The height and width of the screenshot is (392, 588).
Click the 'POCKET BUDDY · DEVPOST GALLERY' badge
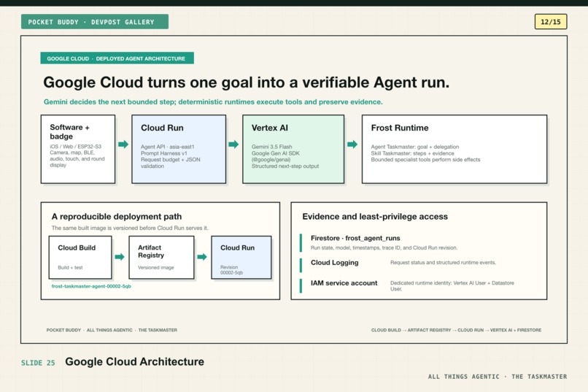click(x=95, y=22)
